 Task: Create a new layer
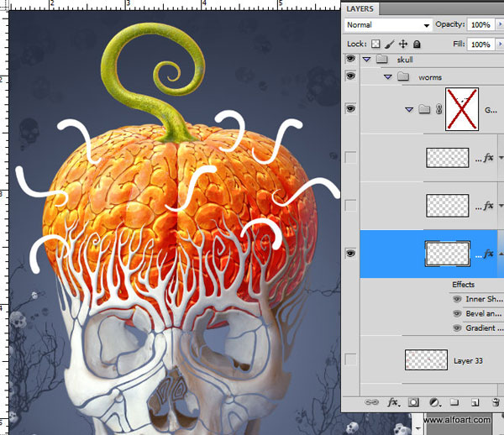475,402
